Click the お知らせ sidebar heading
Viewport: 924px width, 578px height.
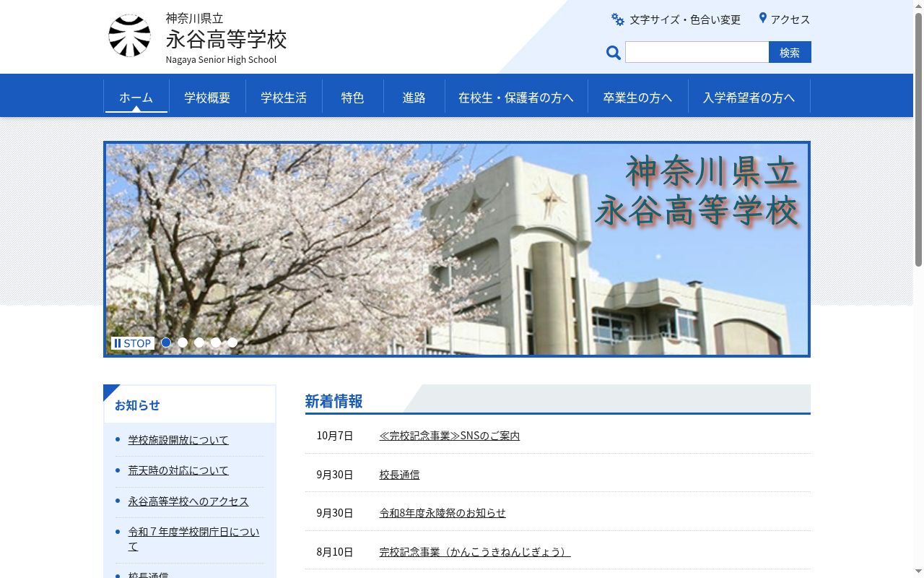pyautogui.click(x=137, y=405)
